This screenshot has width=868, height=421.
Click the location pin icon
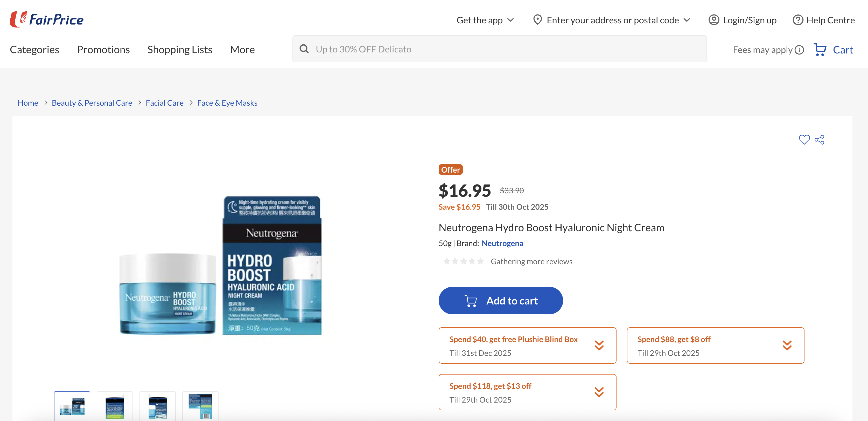(x=538, y=20)
